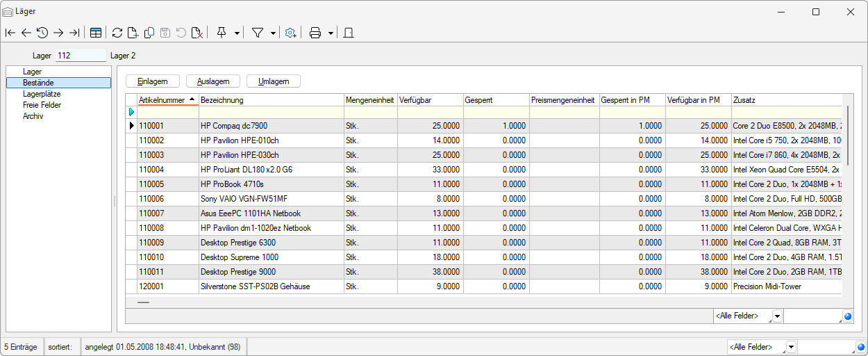Click the Printer icon
The width and height of the screenshot is (868, 356).
(315, 33)
